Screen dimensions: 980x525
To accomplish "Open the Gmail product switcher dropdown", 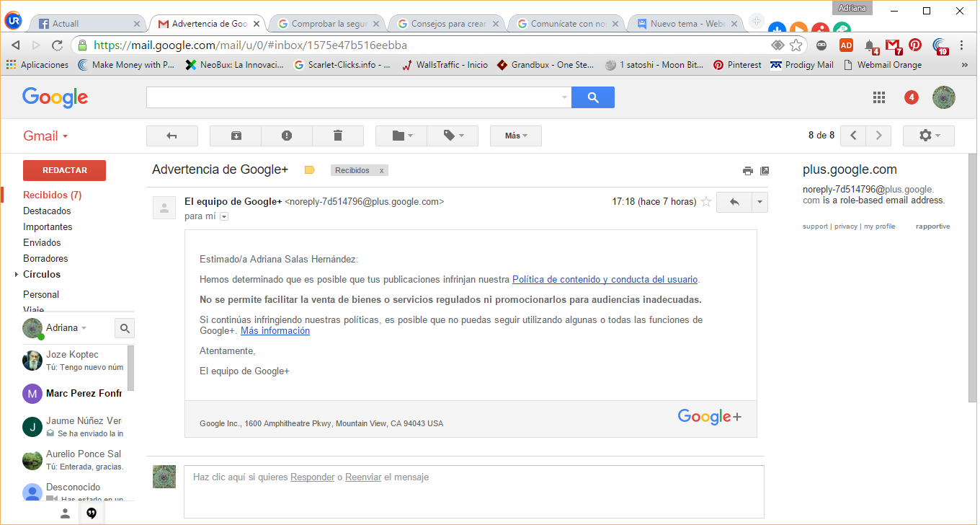I will pos(45,136).
